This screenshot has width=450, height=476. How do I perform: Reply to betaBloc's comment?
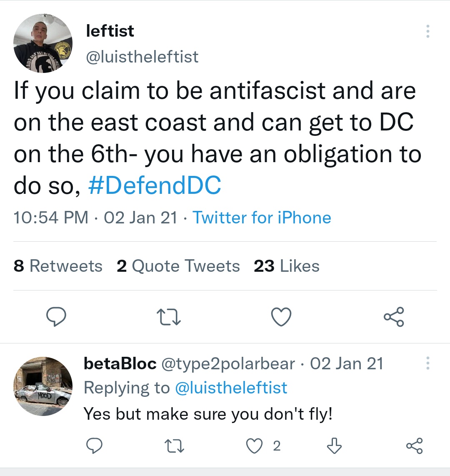95,446
